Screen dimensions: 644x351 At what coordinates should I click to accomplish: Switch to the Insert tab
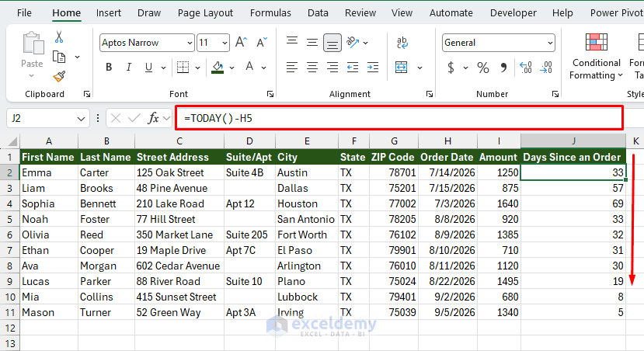[x=109, y=12]
